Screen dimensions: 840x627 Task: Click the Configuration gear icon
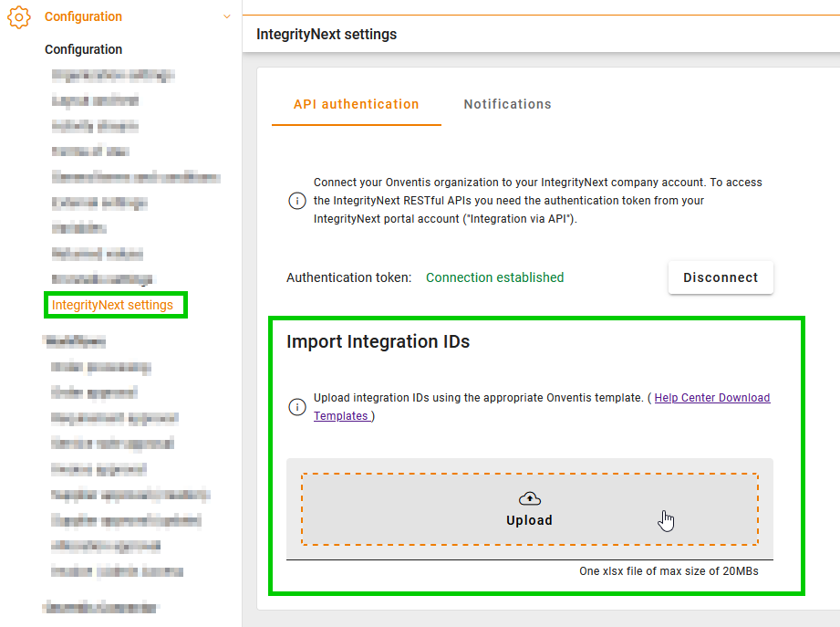19,16
